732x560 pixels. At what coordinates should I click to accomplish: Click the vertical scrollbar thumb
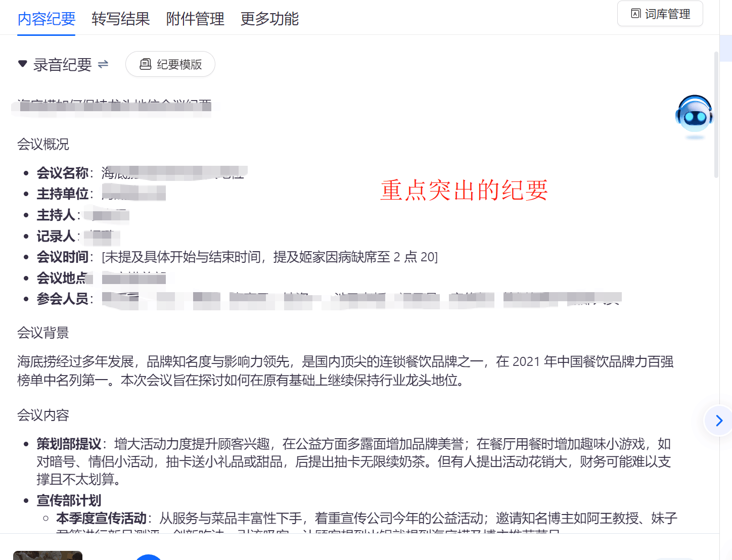tap(716, 115)
